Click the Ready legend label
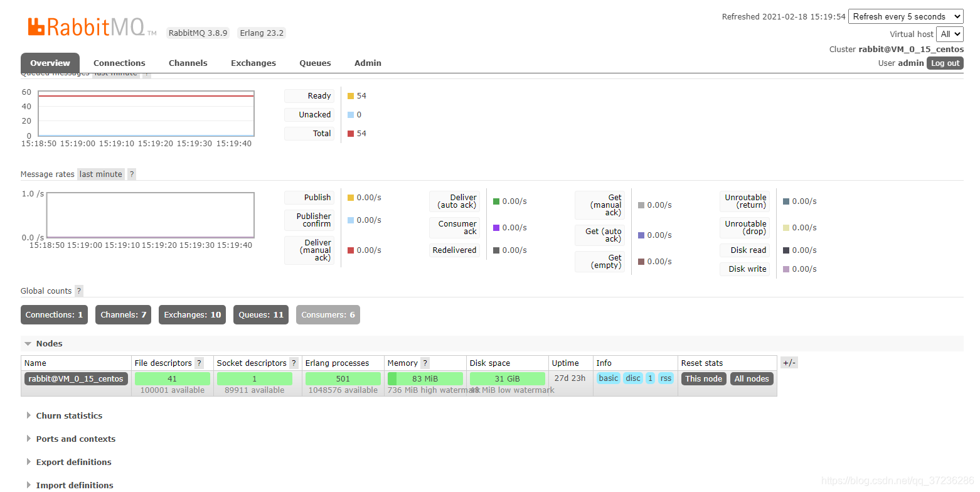This screenshot has height=492, width=980. pyautogui.click(x=308, y=96)
